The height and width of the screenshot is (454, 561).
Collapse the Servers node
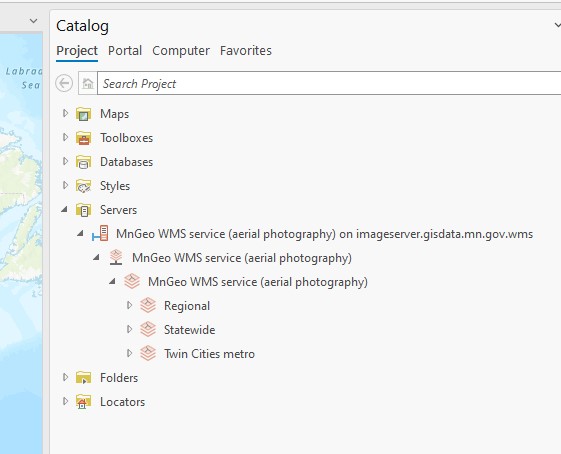tap(64, 209)
